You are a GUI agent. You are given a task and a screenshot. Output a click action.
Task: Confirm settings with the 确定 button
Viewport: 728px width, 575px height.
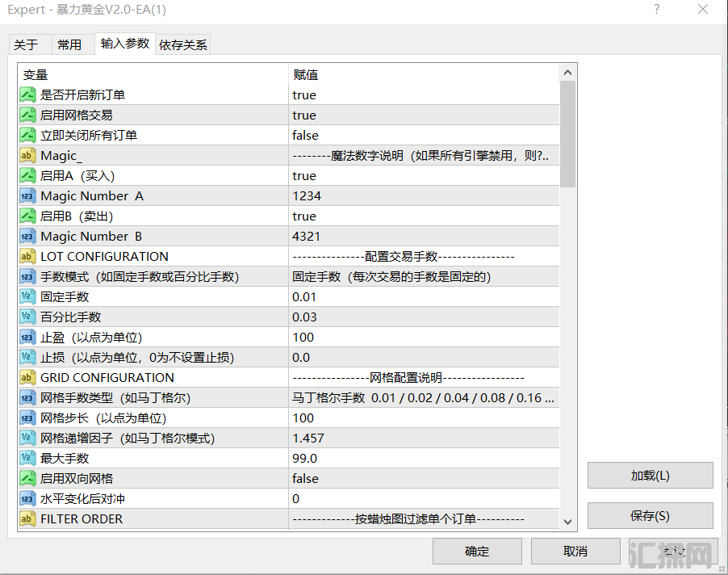click(x=477, y=552)
